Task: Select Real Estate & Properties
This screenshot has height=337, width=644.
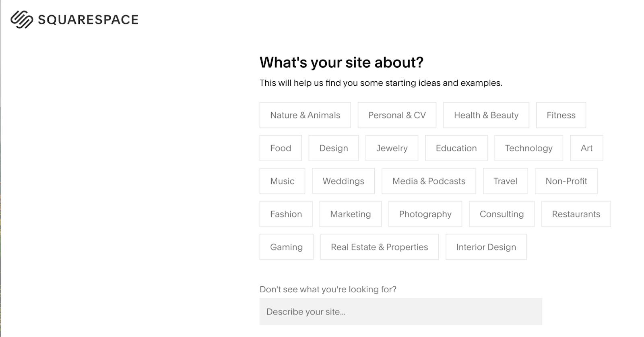Action: pos(379,247)
